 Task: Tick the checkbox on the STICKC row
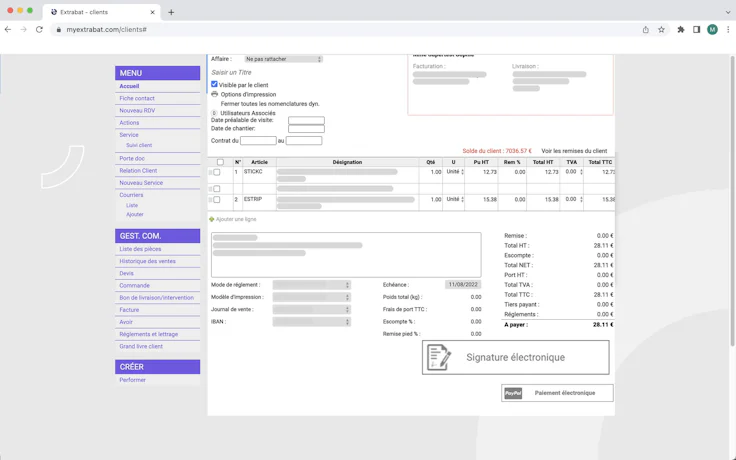(x=217, y=172)
